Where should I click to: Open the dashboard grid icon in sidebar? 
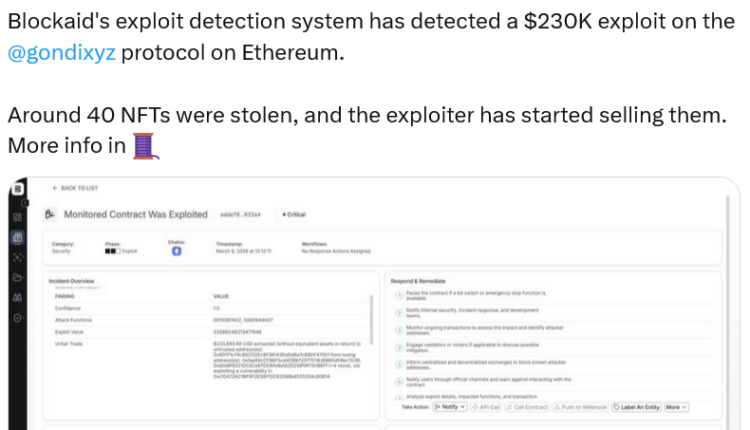point(18,216)
